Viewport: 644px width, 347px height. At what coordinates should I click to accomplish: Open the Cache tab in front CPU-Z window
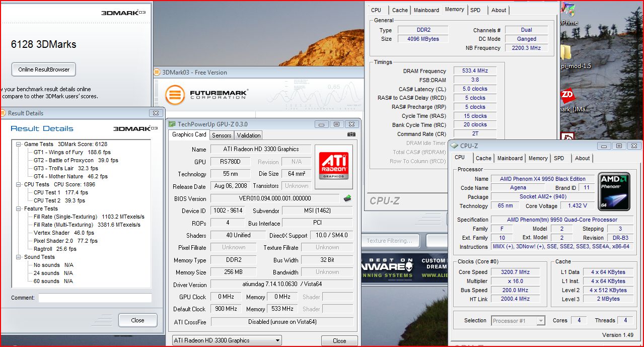tap(483, 158)
